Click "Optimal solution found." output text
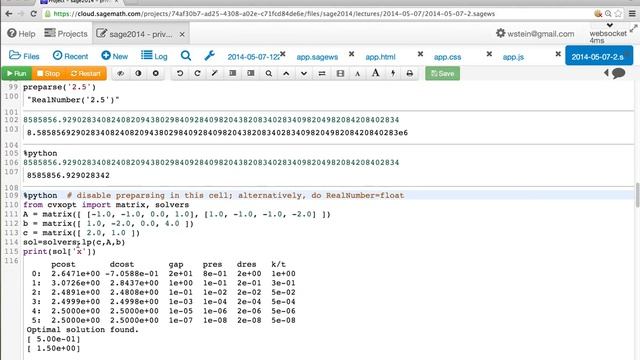Image resolution: width=640 pixels, height=360 pixels. coord(82,330)
